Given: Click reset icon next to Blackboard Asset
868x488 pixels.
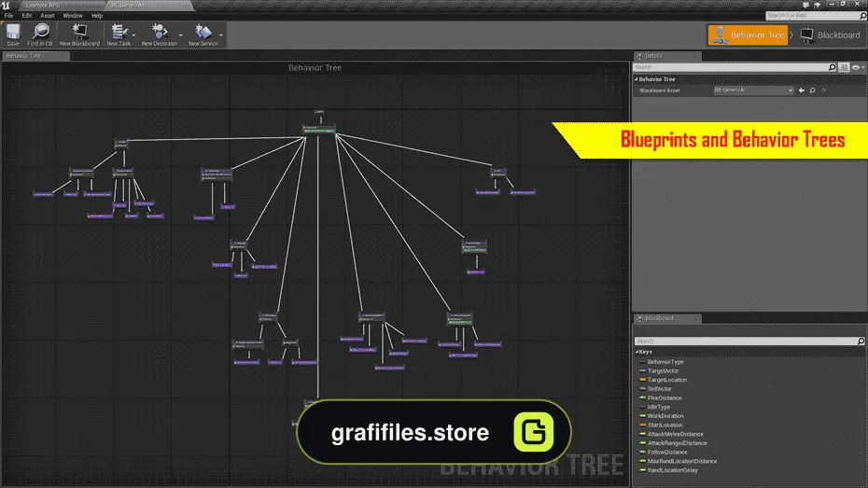Looking at the screenshot, I should tap(824, 91).
